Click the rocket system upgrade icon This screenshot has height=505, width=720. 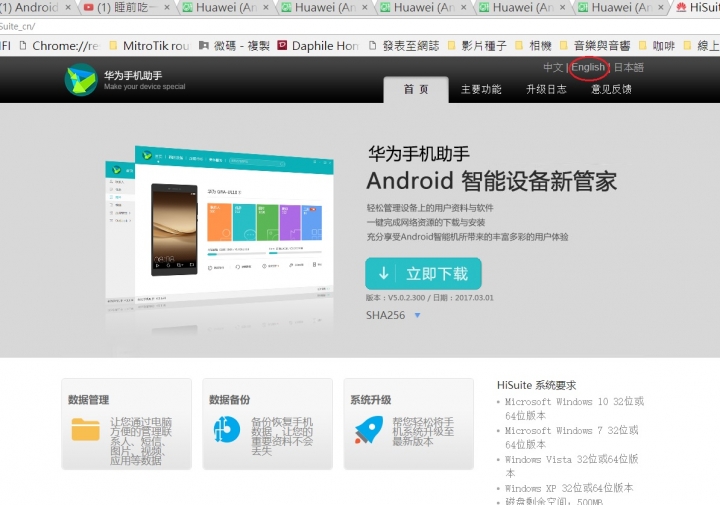(369, 430)
